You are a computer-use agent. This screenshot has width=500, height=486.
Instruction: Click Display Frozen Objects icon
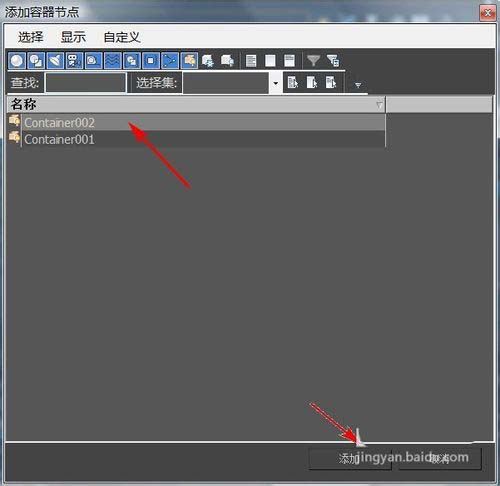(208, 61)
